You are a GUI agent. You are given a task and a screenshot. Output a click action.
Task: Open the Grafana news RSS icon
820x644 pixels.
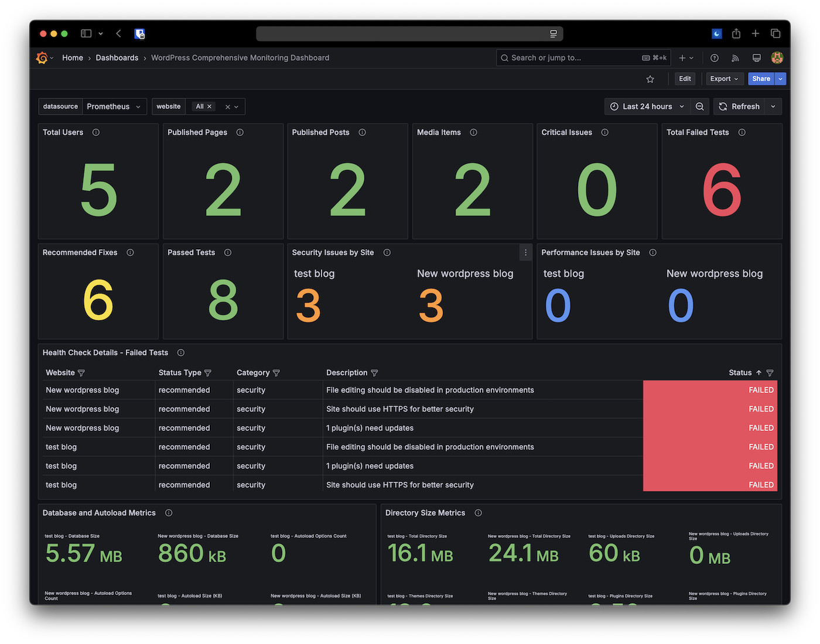click(x=735, y=57)
